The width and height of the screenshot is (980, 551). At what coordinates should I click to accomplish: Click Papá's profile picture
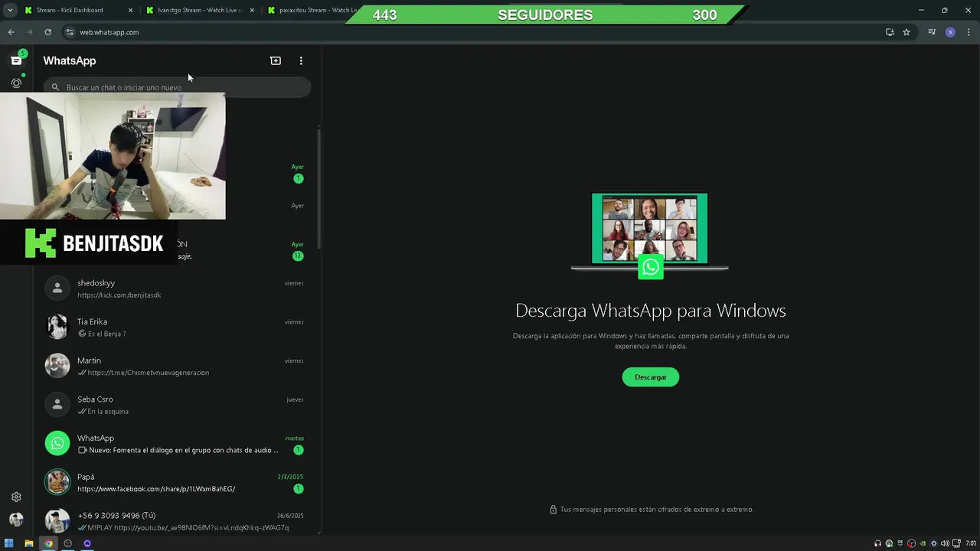click(x=57, y=482)
